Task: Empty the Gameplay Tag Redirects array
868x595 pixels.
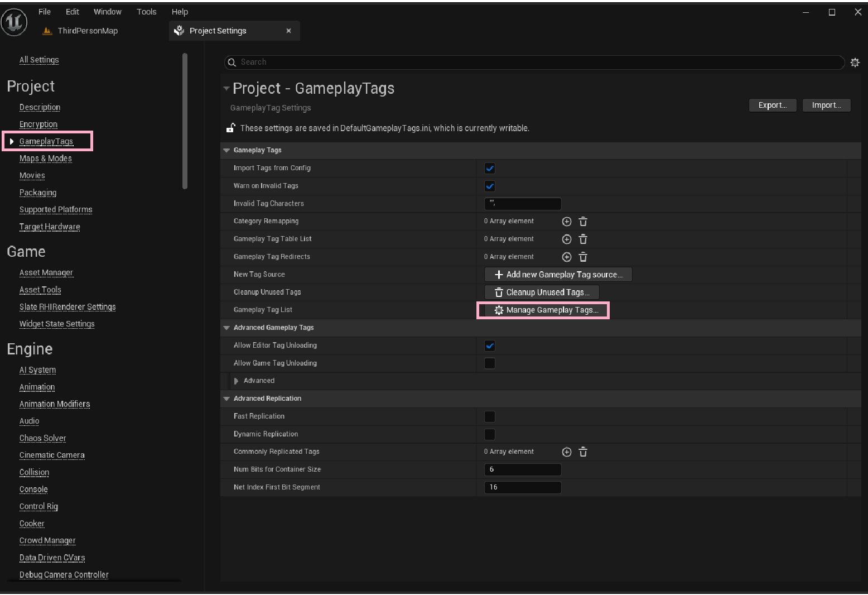Action: point(583,257)
